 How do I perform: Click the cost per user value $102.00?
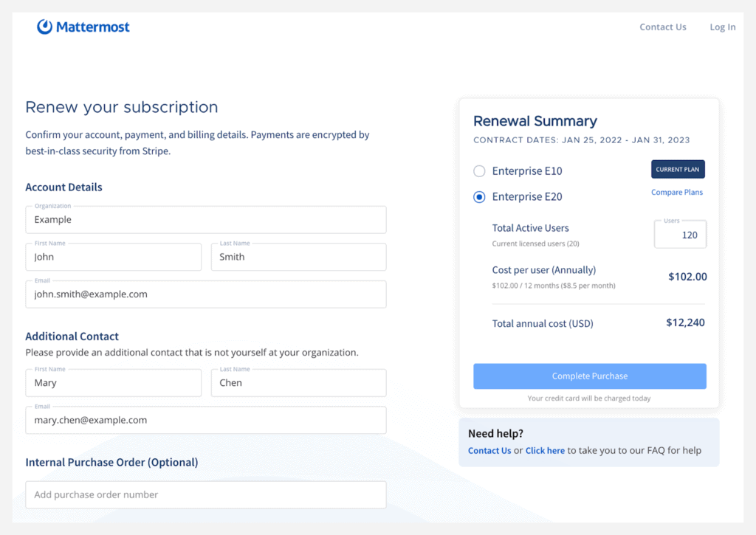(x=687, y=277)
